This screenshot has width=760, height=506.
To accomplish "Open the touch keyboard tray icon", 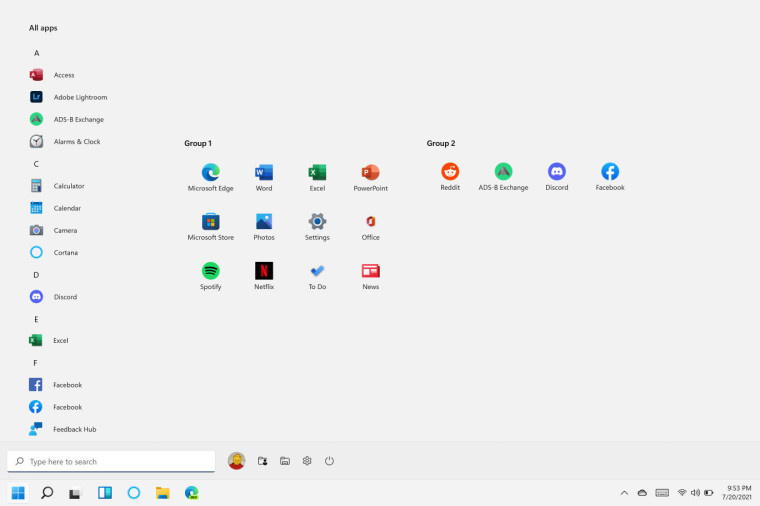I will [x=662, y=493].
